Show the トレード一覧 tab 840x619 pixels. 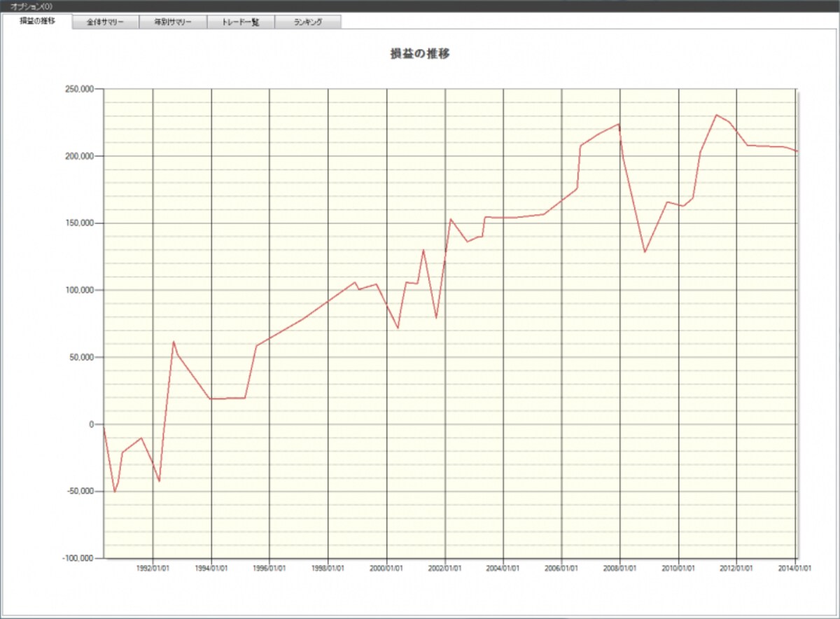click(241, 22)
